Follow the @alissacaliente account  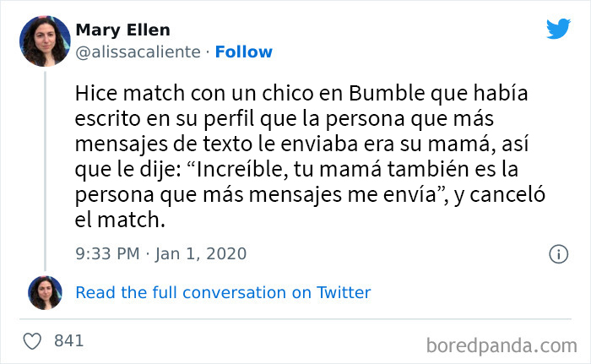tap(243, 52)
